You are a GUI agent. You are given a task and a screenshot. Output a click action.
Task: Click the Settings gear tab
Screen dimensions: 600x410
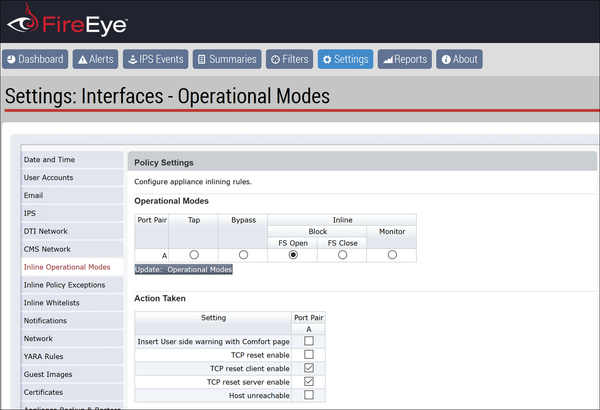pyautogui.click(x=346, y=59)
